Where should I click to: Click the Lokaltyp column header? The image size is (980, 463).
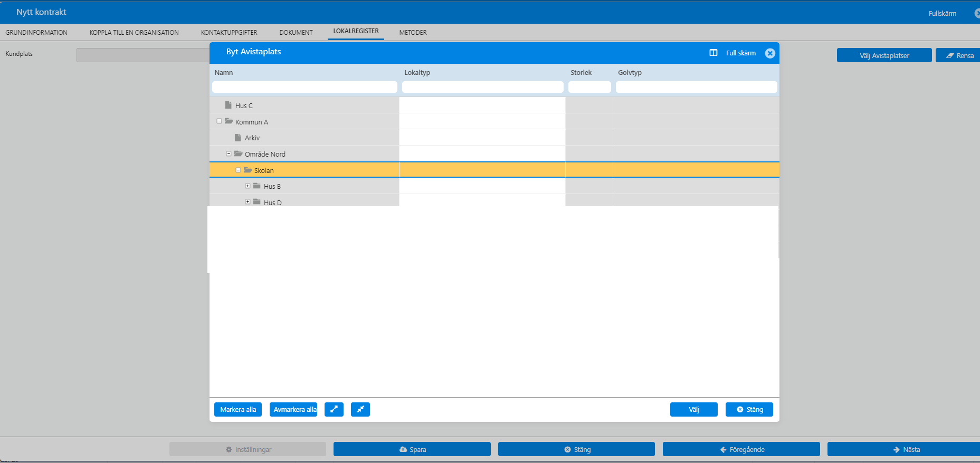click(417, 72)
